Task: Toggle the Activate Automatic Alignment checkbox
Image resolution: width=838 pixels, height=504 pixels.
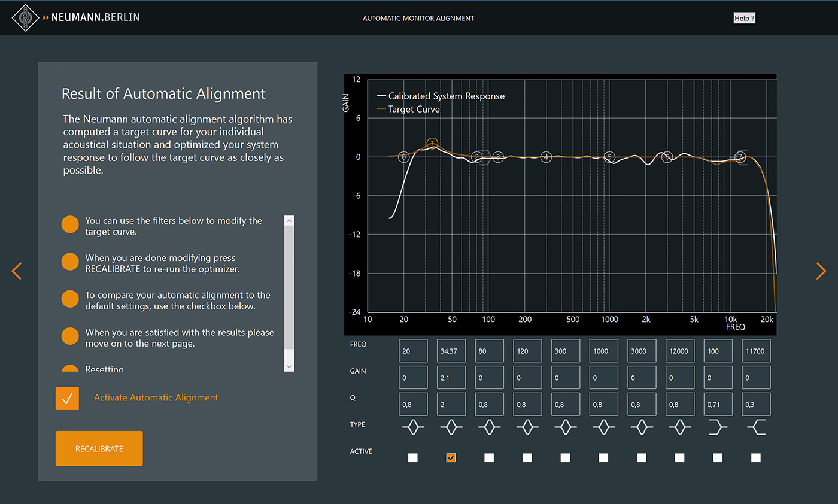Action: tap(67, 398)
